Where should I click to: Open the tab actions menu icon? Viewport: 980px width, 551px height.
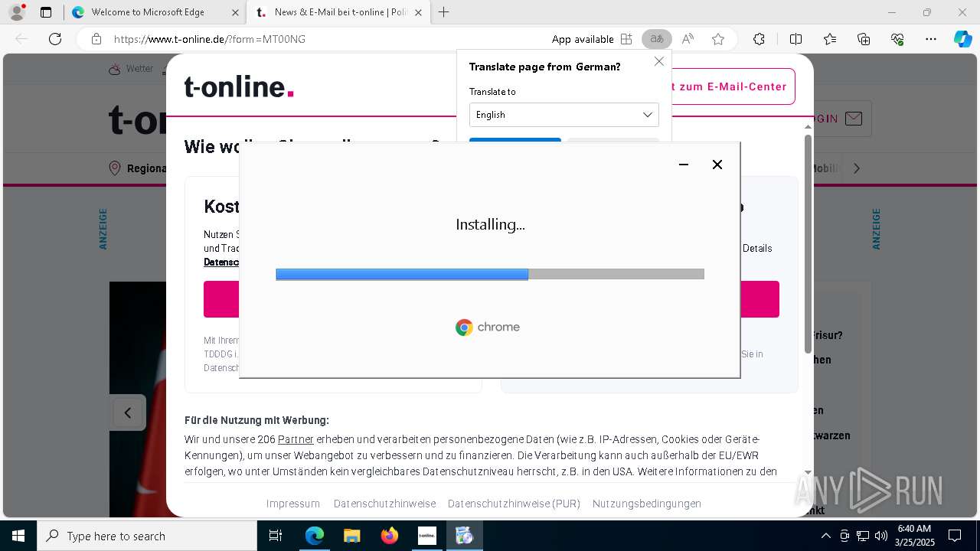click(x=46, y=12)
